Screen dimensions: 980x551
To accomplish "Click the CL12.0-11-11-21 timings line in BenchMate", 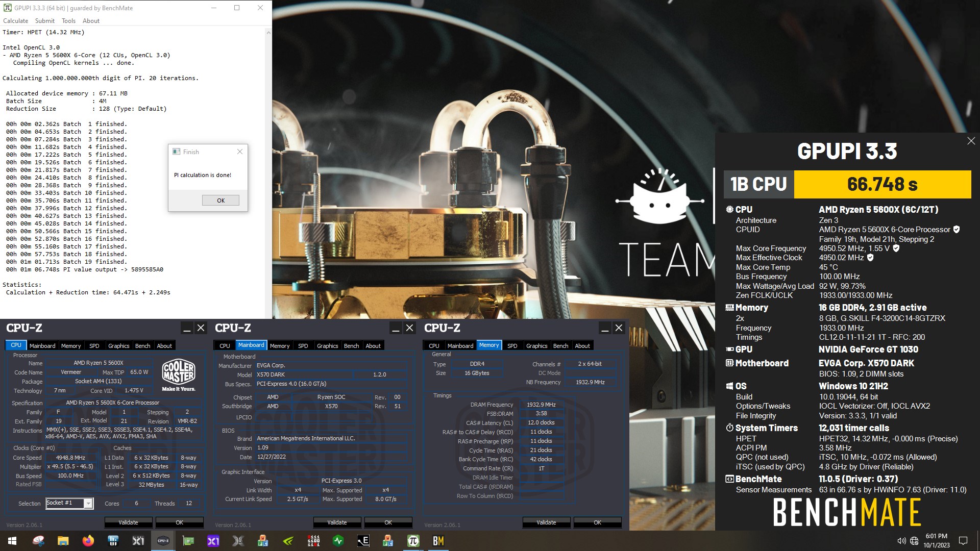I will 872,337.
